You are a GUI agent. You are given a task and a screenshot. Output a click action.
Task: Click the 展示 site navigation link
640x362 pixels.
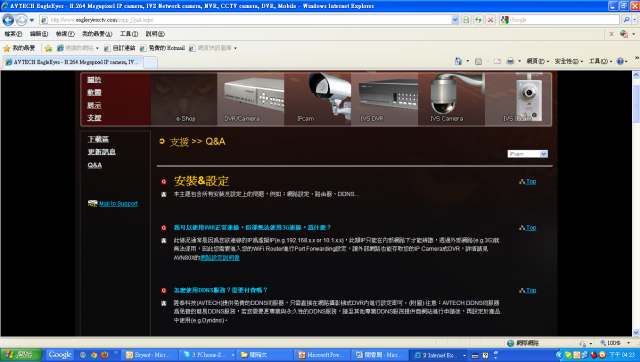[94, 105]
